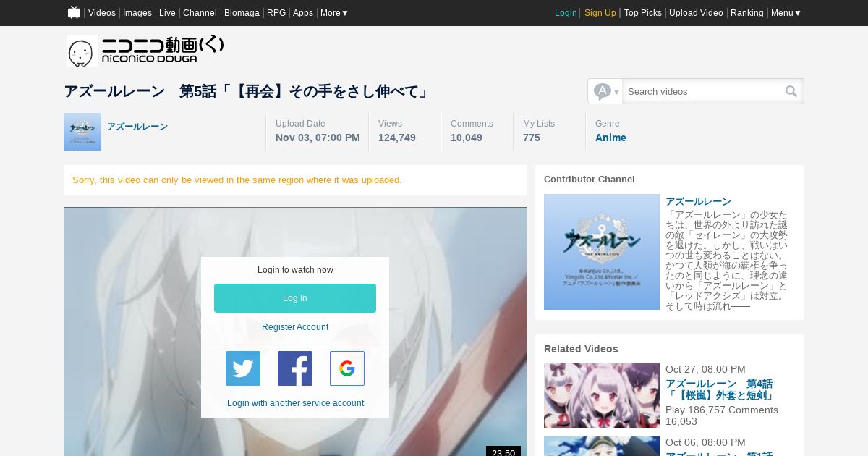Expand the More menu in top bar
868x456 pixels.
point(334,13)
